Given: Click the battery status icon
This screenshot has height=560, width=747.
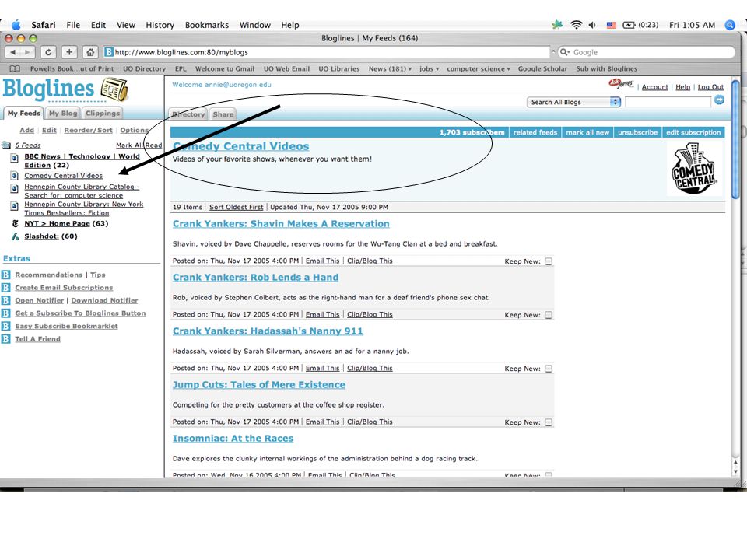Looking at the screenshot, I should coord(629,25).
